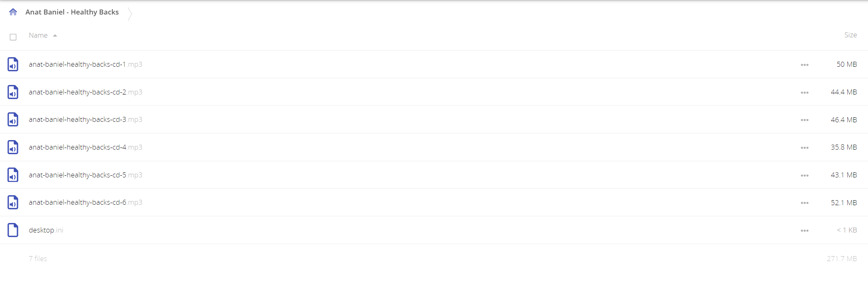This screenshot has height=298, width=868.
Task: Open more options for cd-1.mp3
Action: pyautogui.click(x=804, y=65)
